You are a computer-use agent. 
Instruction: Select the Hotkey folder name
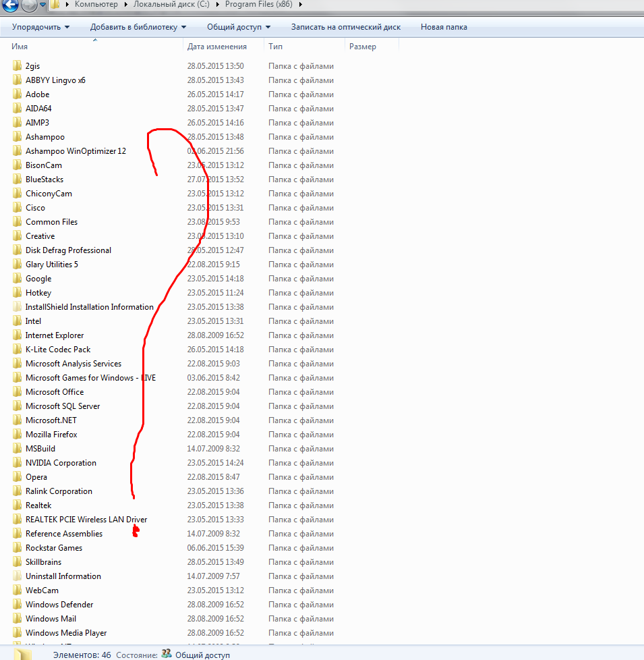pos(38,292)
